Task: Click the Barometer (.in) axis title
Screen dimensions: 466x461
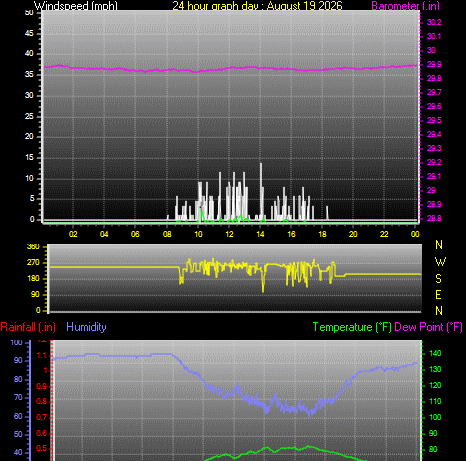Action: pyautogui.click(x=405, y=6)
